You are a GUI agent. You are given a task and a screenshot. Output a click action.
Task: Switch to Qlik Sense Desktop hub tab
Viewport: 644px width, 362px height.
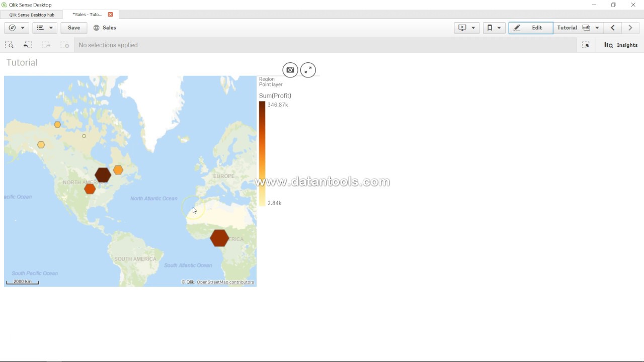[x=32, y=15]
